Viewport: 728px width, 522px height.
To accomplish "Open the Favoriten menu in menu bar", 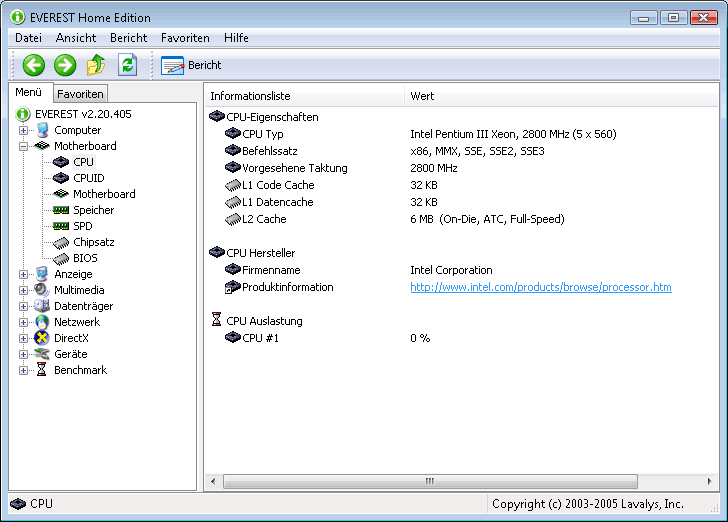I will click(185, 38).
